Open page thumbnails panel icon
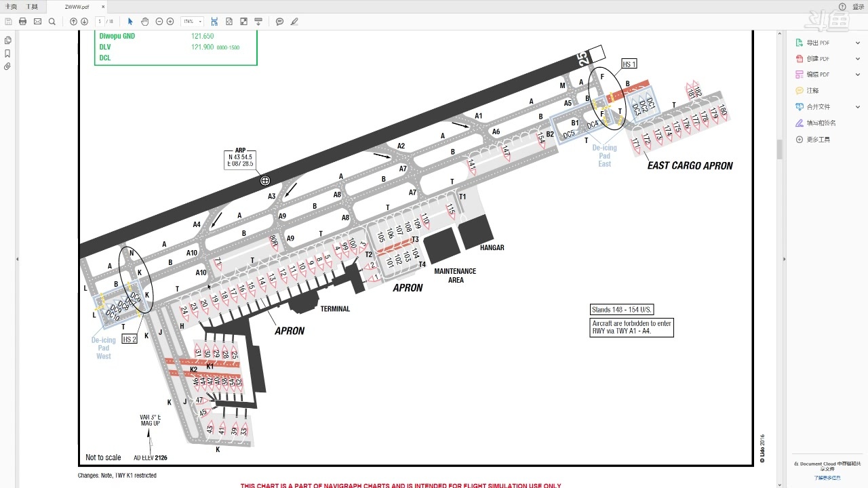 pyautogui.click(x=7, y=40)
